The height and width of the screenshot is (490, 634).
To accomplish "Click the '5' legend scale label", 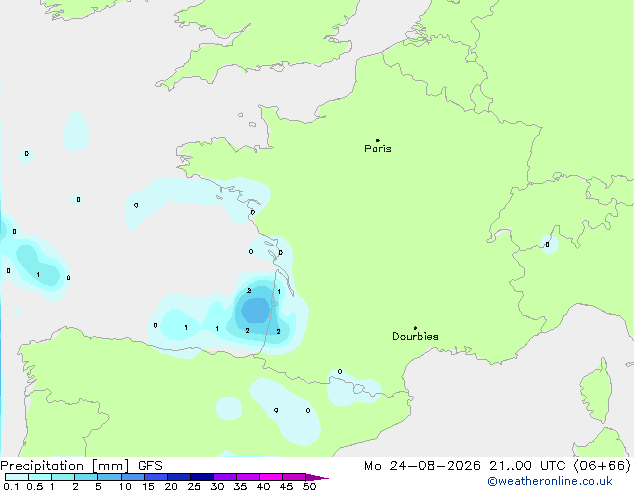I will click(98, 486).
